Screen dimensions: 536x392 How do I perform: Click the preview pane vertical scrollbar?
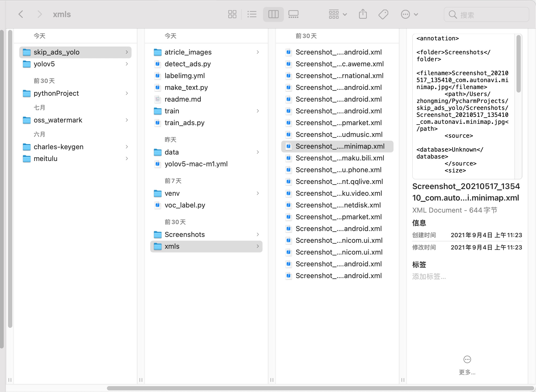pyautogui.click(x=519, y=64)
